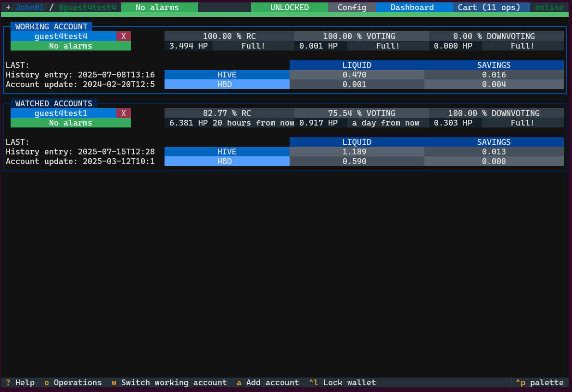The image size is (572, 392).
Task: Click the UNLOCKED wallet status button
Action: point(289,7)
